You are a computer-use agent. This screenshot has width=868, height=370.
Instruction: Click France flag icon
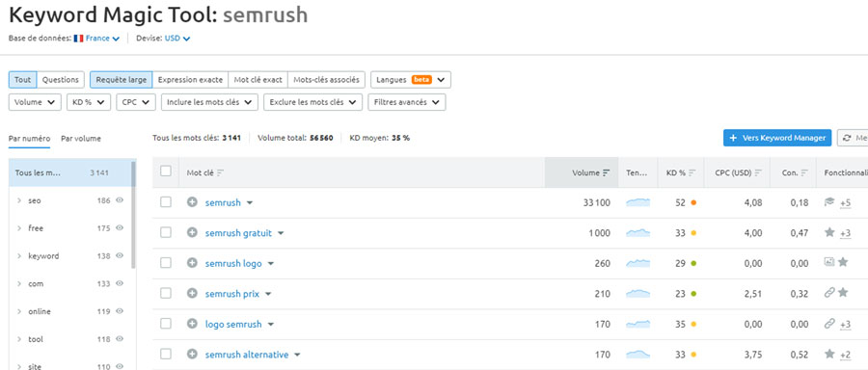point(78,39)
